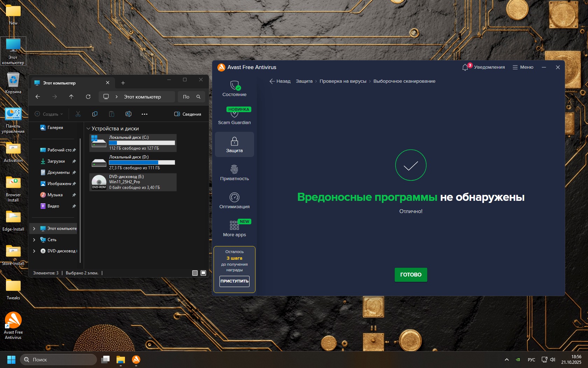
Task: Expand the Сеть tree node
Action: (x=34, y=240)
